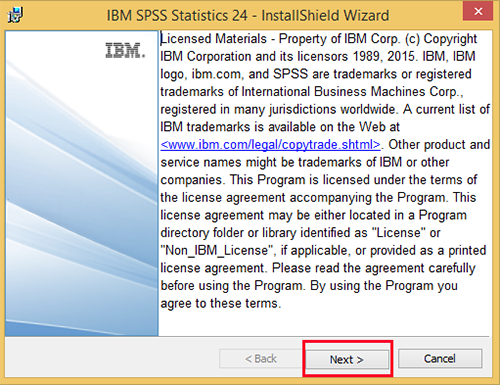The image size is (500, 385).
Task: Click the Next > button
Action: tap(347, 359)
